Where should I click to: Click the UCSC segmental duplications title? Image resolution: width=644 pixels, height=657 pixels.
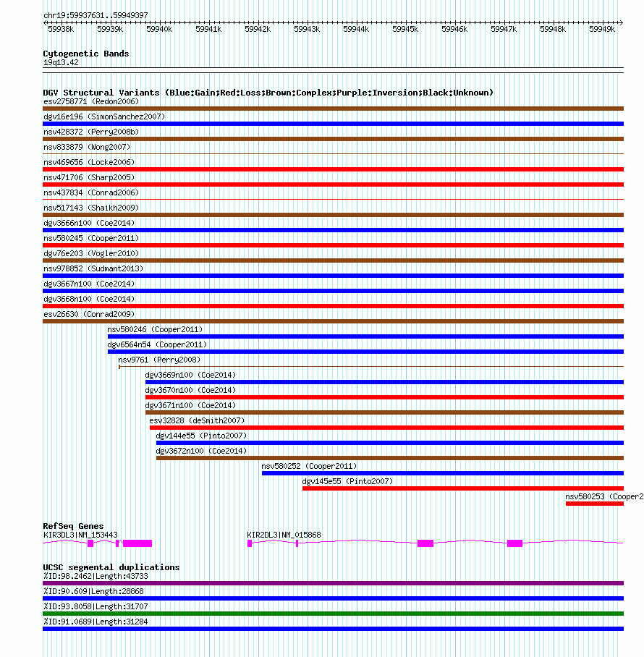point(111,567)
